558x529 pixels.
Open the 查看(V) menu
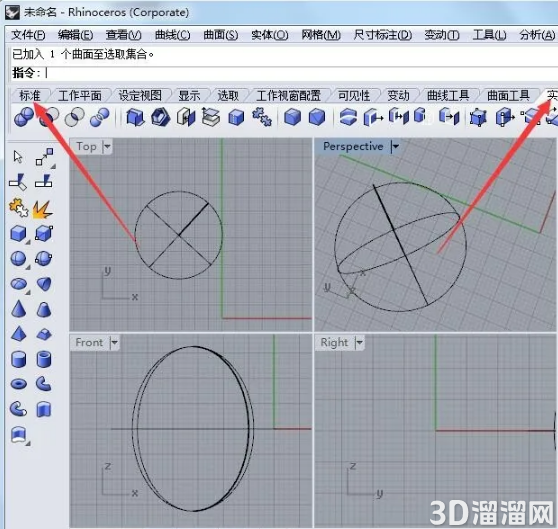click(123, 35)
